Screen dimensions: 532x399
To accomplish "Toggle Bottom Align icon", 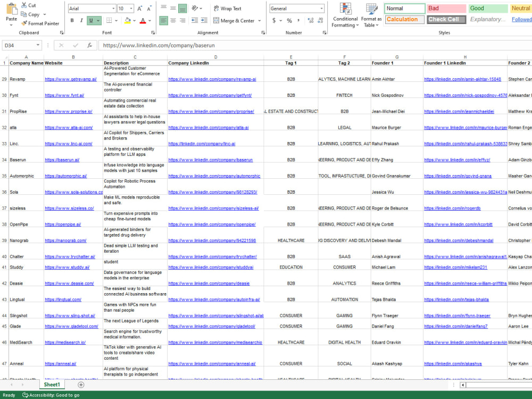I will pos(182,8).
